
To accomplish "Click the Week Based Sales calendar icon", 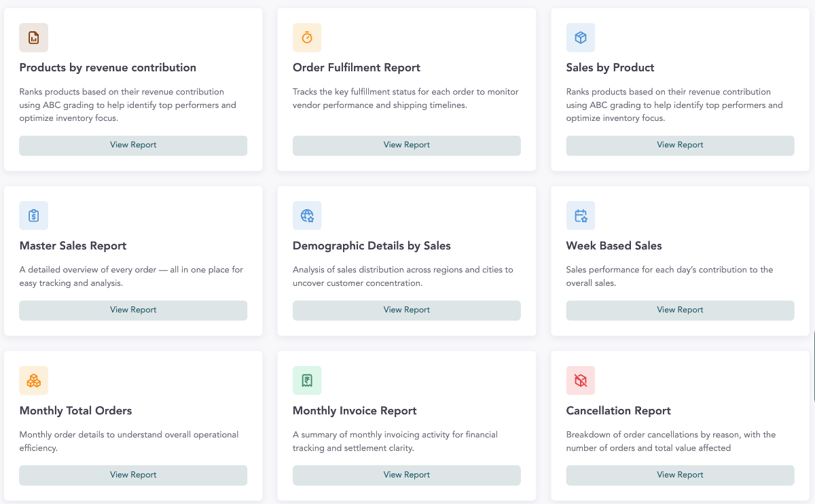I will pos(581,215).
